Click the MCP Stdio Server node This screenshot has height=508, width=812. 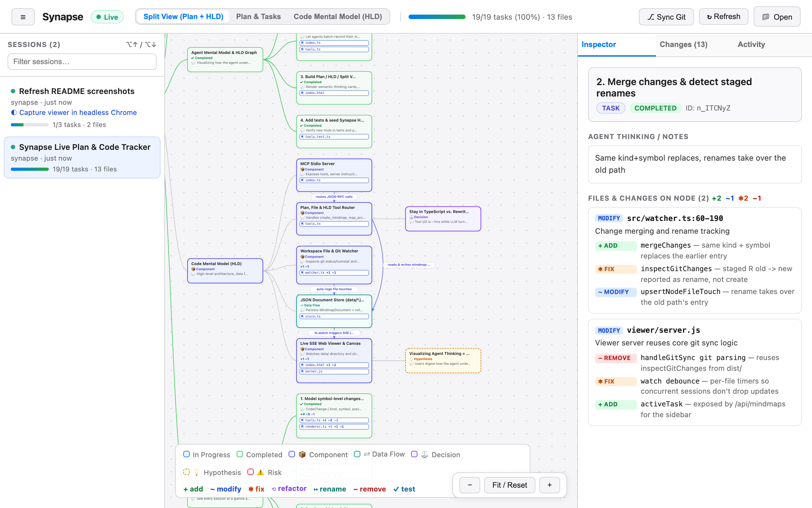334,175
